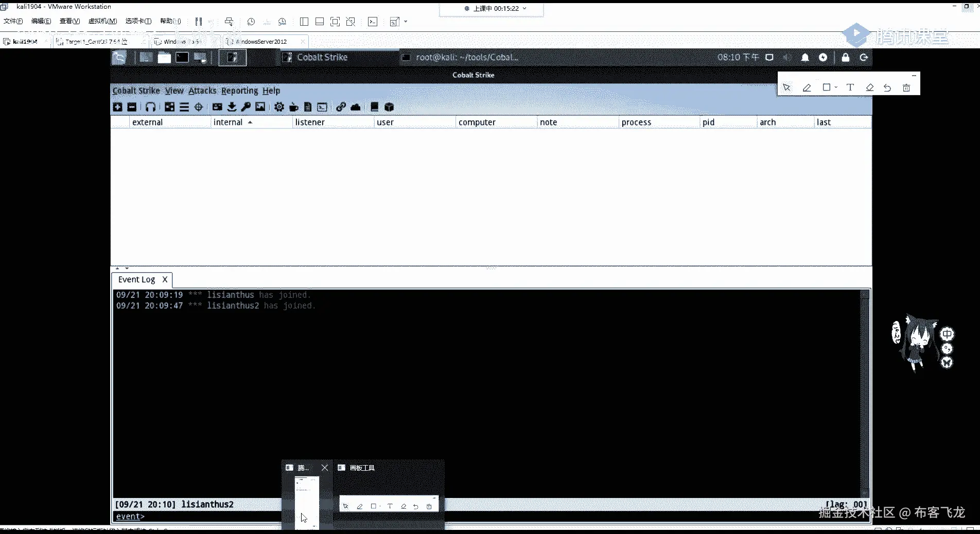Open the Help menu in Cobalt Strike
Screen dimensions: 980x534
271,91
